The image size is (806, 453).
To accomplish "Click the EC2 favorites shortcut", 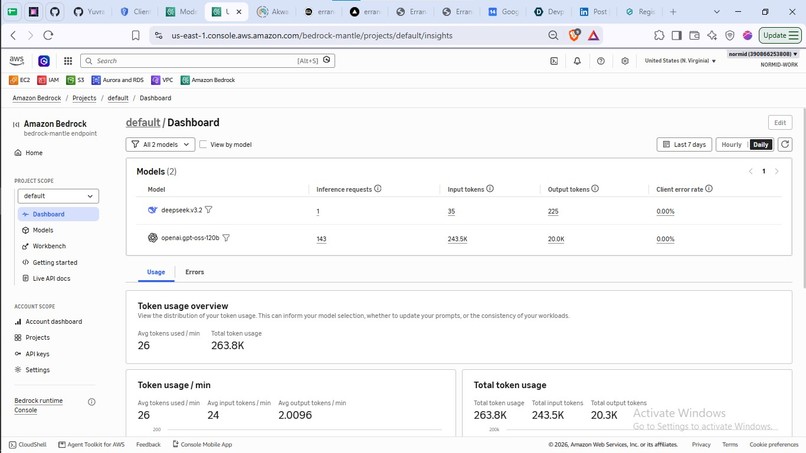I will [20, 80].
